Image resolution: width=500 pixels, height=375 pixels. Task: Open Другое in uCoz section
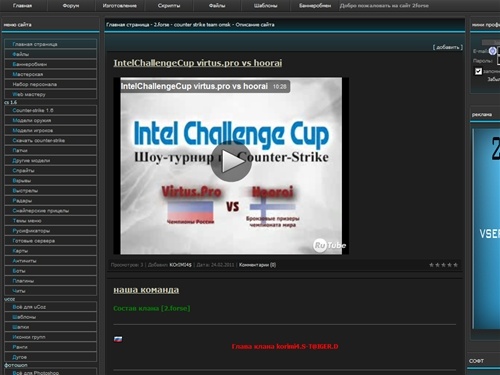pos(51,357)
